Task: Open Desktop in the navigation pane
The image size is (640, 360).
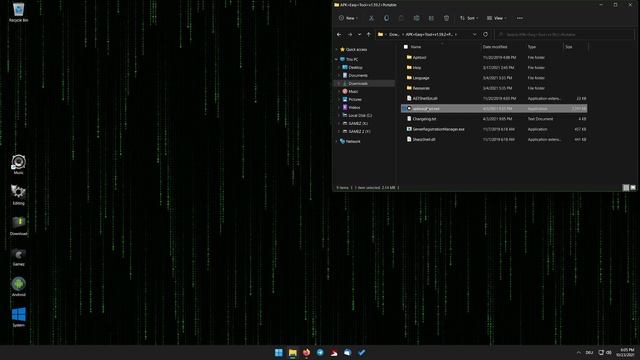Action: pos(355,67)
